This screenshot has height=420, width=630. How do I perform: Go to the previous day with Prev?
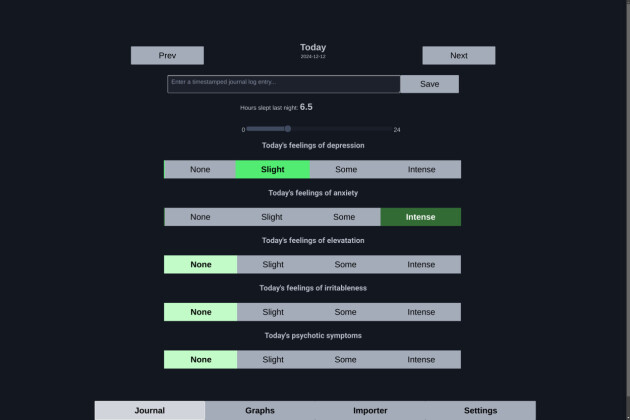pos(167,55)
